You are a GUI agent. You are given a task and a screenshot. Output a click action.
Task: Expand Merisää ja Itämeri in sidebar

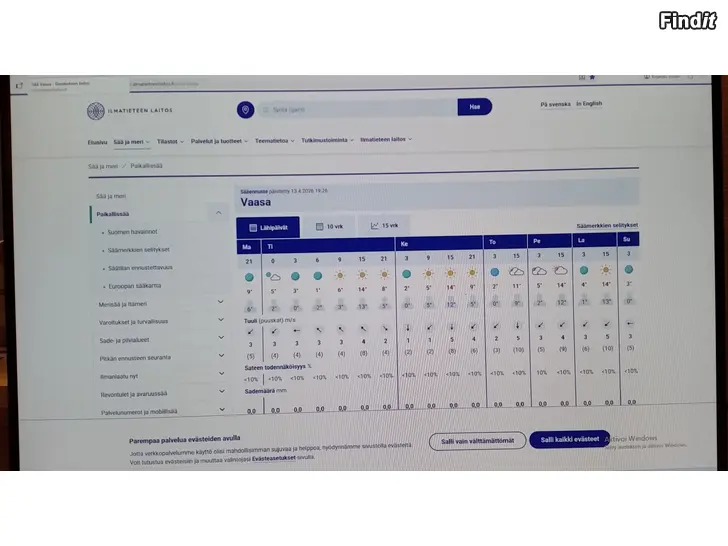[x=221, y=303]
